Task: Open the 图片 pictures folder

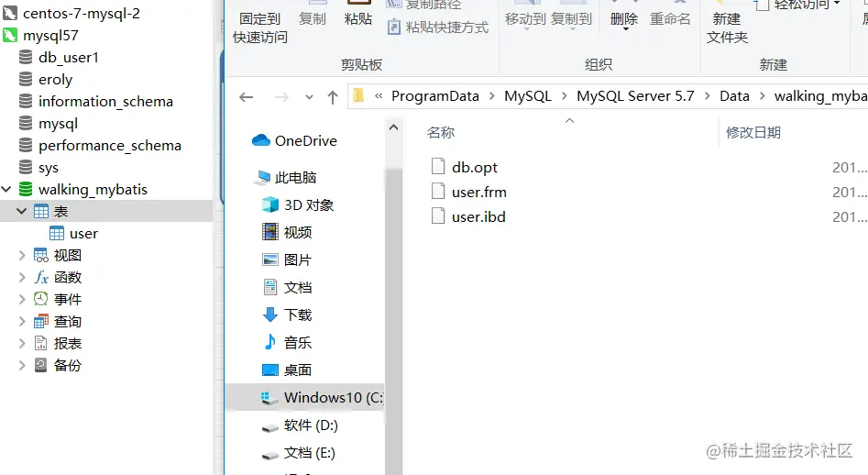Action: coord(298,260)
